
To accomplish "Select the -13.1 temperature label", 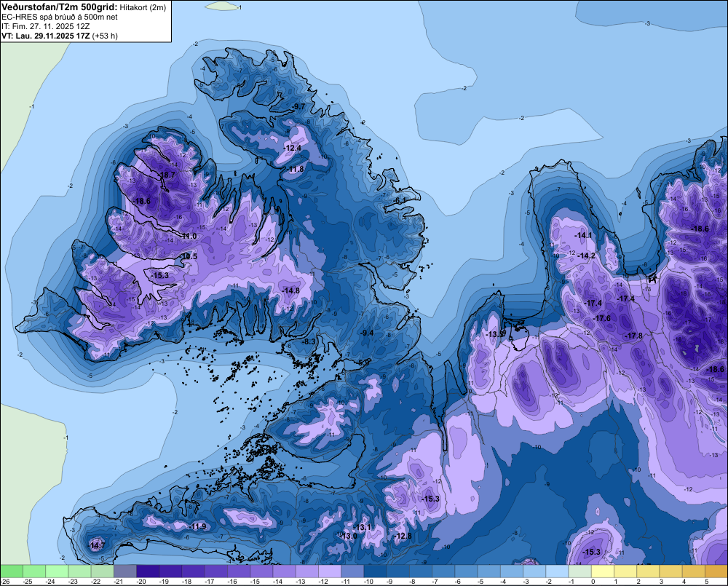I will click(x=362, y=527).
